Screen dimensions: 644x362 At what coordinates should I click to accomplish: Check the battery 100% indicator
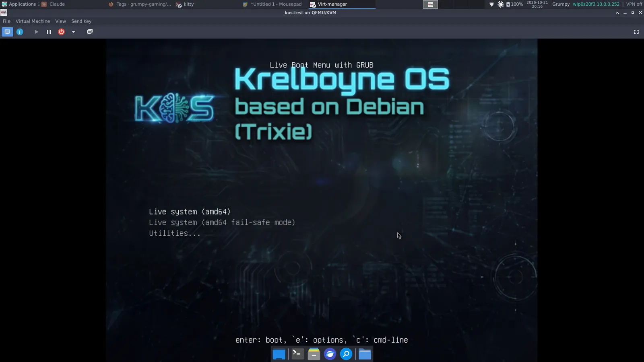[514, 4]
